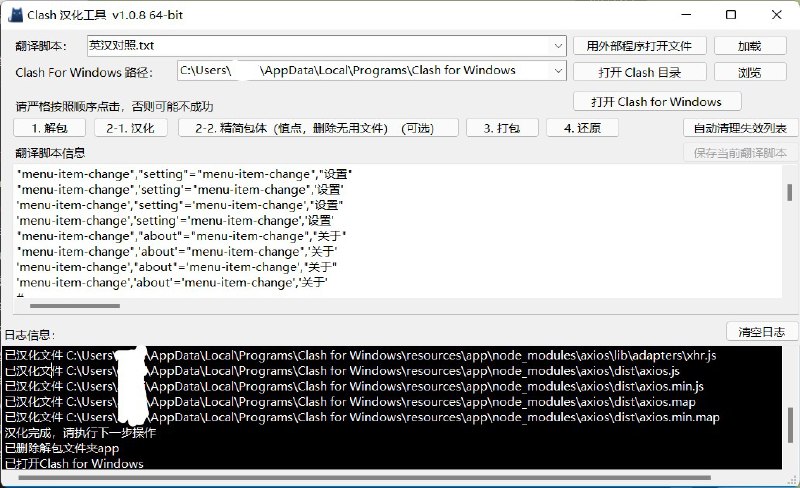Screen dimensions: 800x488
Task: Open the Clash For Windows 路径 dropdown
Action: 558,71
